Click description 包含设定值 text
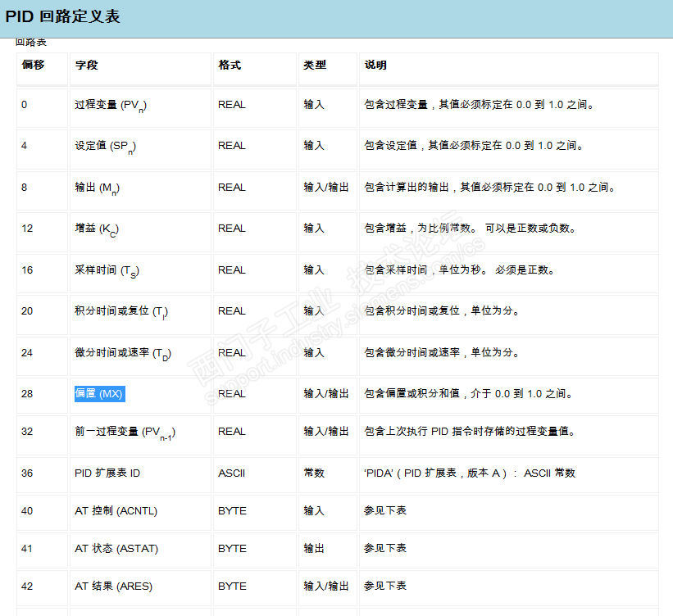Screen dimensions: 673x616 coord(474,146)
